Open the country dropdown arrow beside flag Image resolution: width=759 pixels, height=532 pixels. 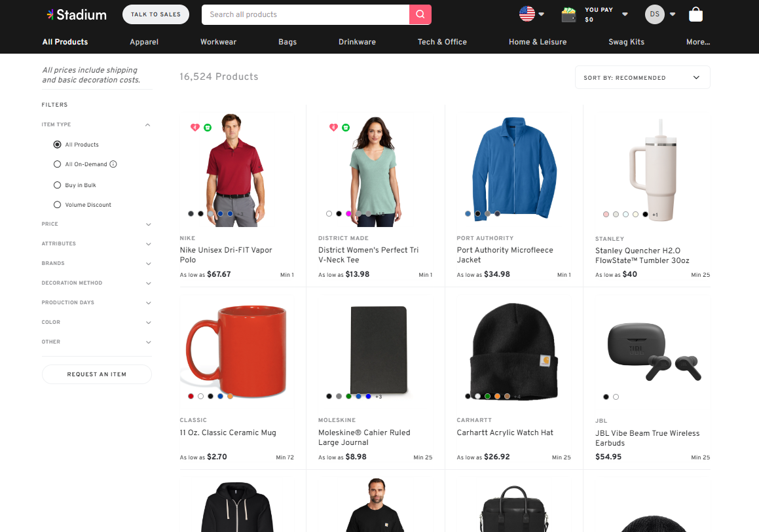tap(541, 14)
